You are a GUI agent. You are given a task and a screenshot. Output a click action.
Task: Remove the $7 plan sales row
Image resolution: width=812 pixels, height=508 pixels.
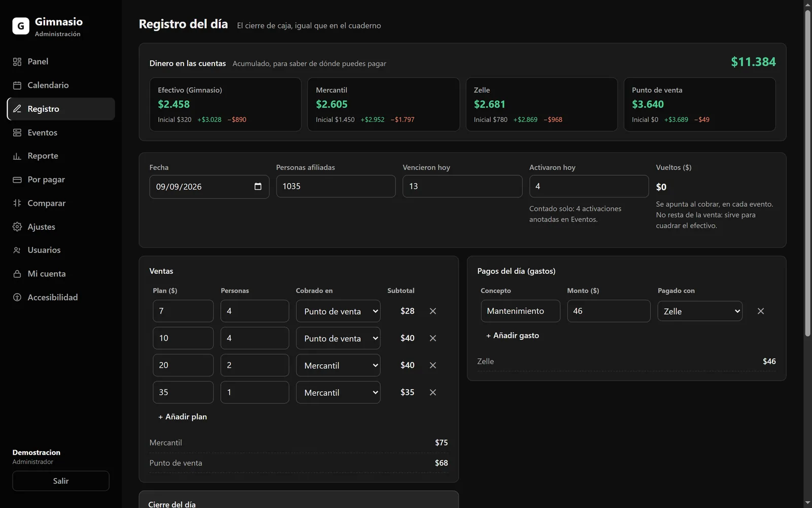point(433,311)
